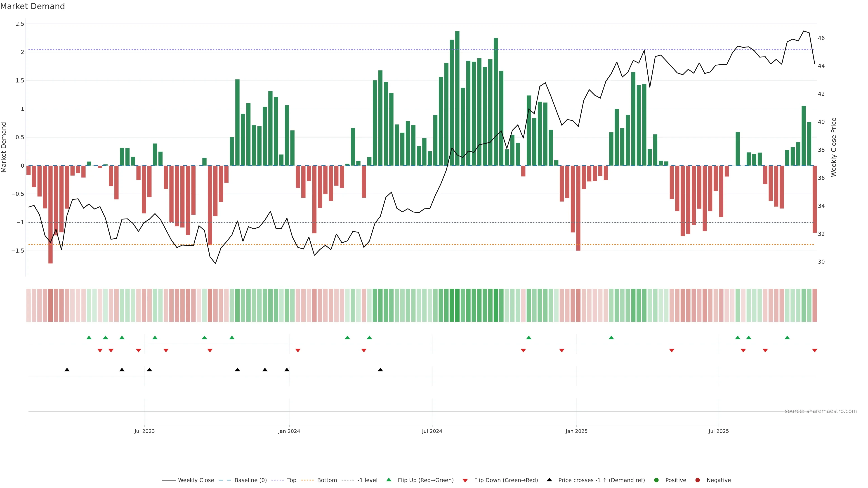The width and height of the screenshot is (868, 488).
Task: Click the Market Demand chart title
Action: pos(32,6)
